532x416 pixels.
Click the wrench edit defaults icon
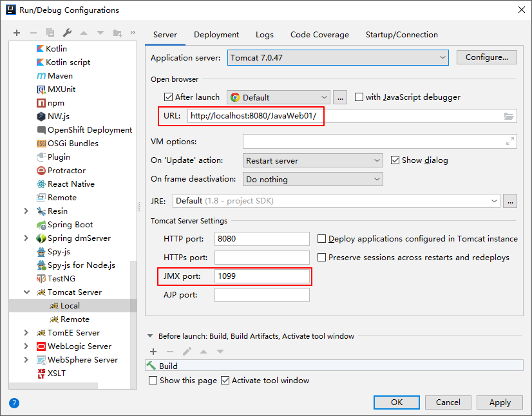point(67,33)
